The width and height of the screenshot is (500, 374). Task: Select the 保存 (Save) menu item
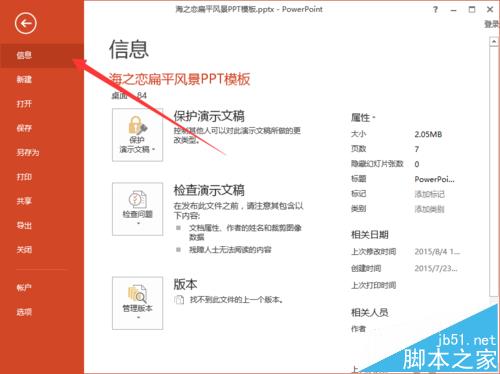coord(42,128)
